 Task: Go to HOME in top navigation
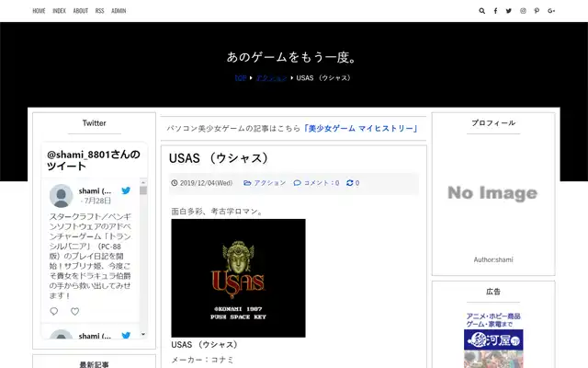click(39, 11)
